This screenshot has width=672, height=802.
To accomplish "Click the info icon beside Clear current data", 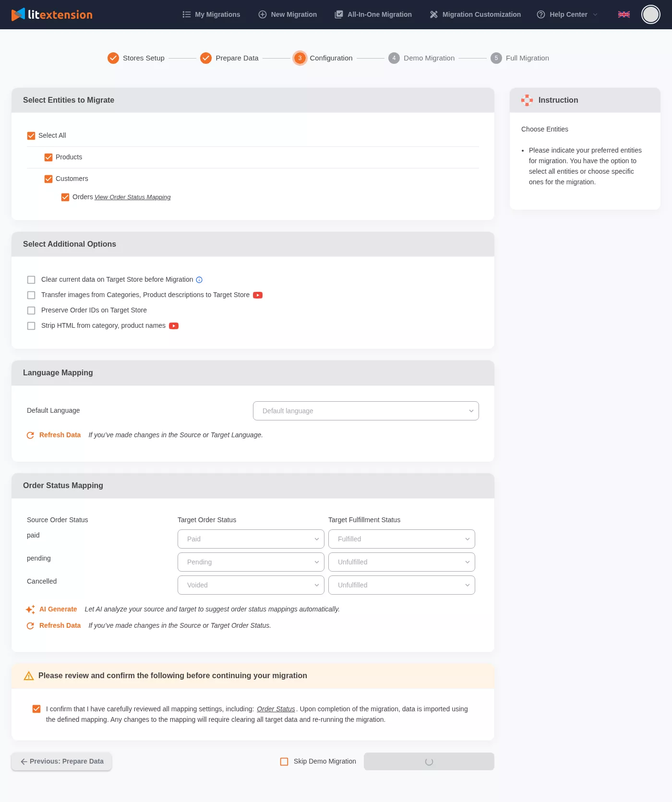I will [199, 280].
